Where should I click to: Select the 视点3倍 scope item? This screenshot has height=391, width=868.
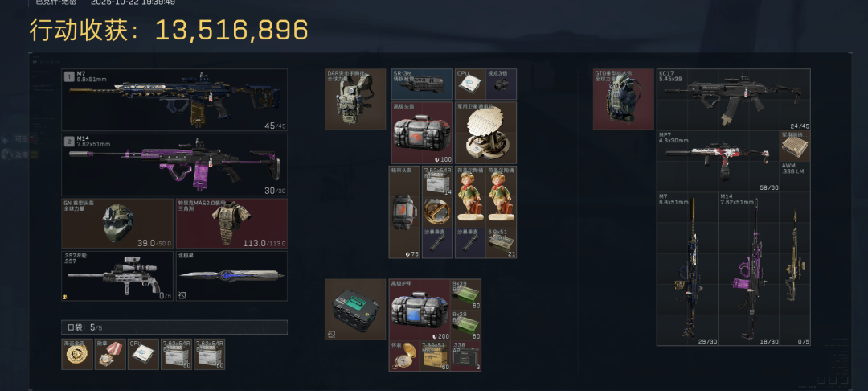coord(502,84)
